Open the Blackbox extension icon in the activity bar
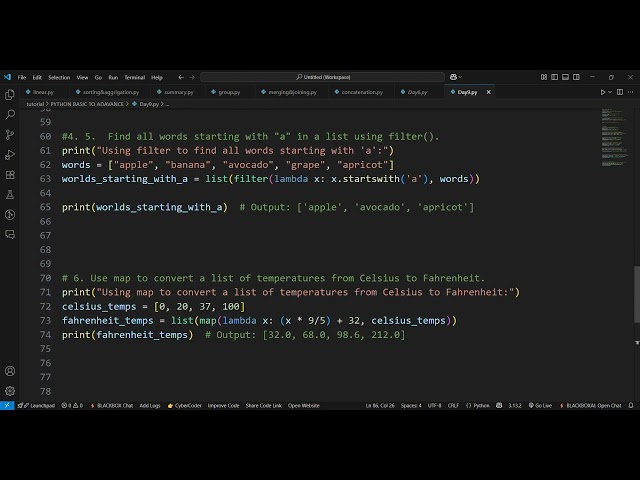Viewport: 640px width, 480px height. [x=10, y=215]
